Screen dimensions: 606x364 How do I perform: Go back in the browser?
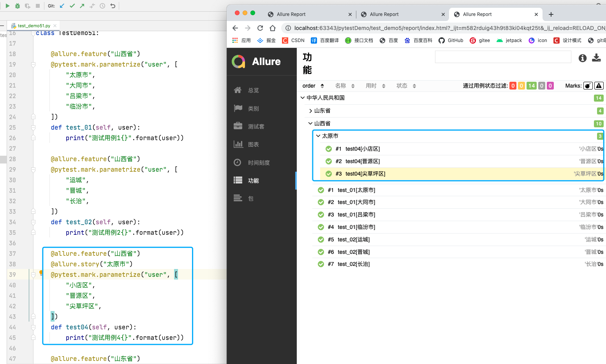click(x=235, y=28)
